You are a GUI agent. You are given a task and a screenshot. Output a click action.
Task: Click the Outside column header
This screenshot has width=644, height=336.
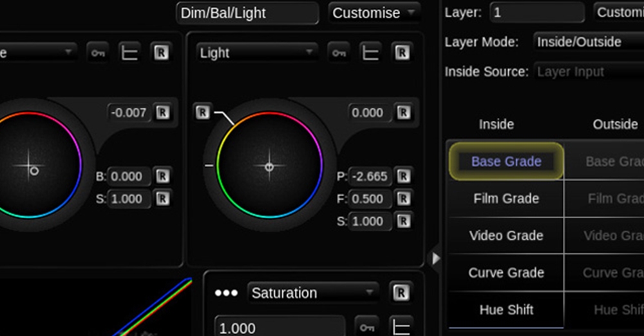(615, 124)
